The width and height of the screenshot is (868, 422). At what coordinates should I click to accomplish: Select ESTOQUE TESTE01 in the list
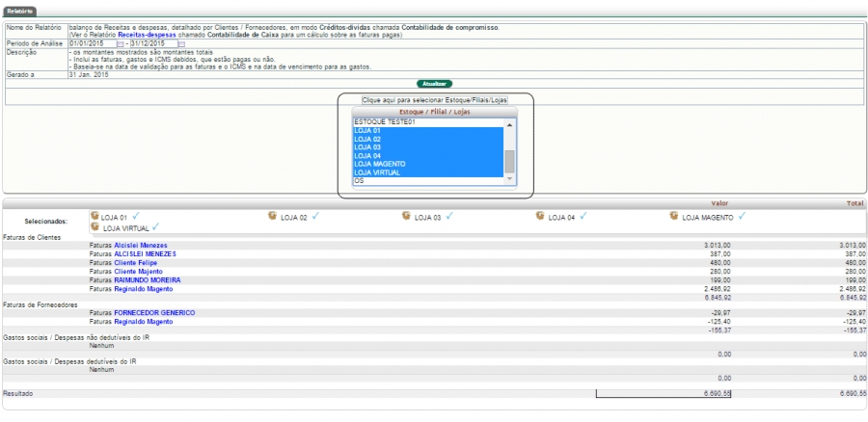pyautogui.click(x=428, y=122)
